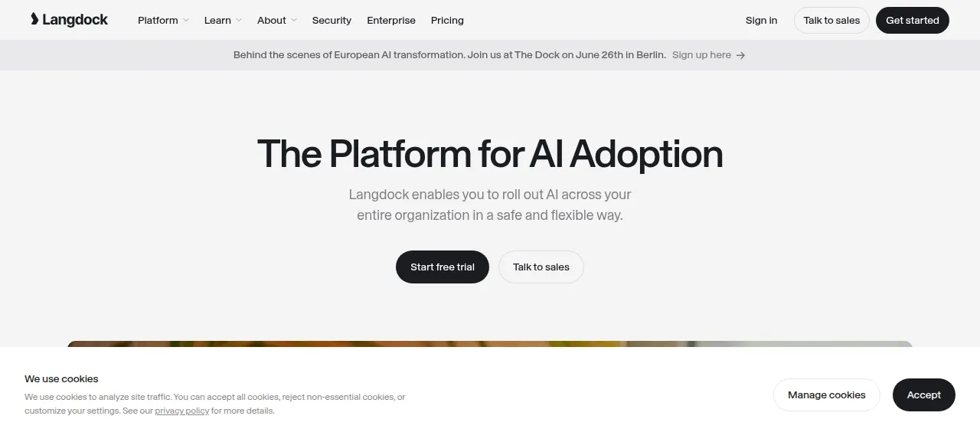Viewport: 980px width, 442px height.
Task: Follow the Sign up here banner link
Action: (701, 55)
